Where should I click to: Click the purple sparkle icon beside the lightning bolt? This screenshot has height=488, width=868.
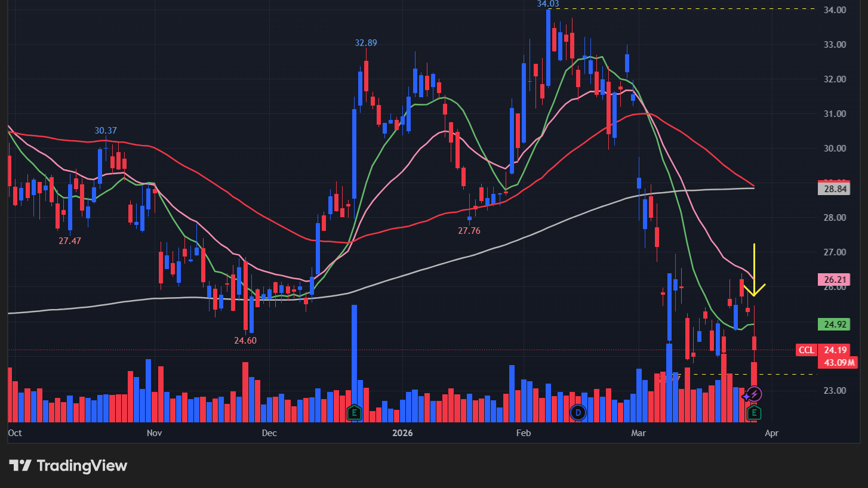[x=745, y=396]
